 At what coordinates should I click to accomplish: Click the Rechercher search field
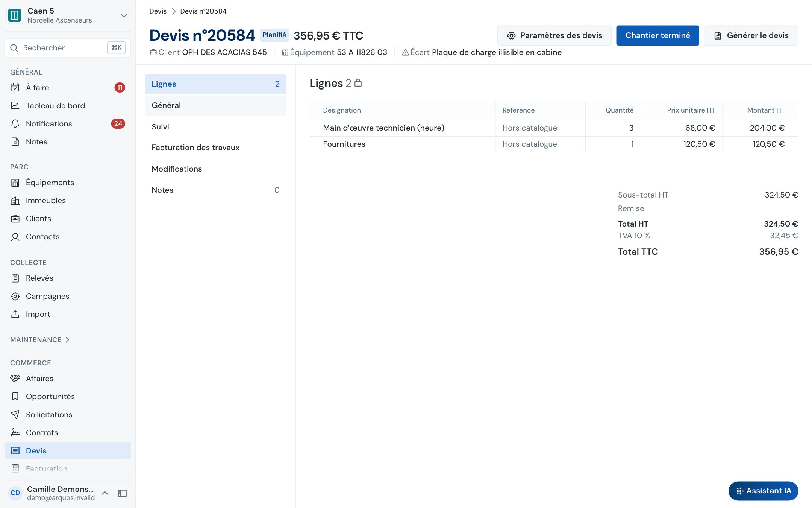[x=68, y=48]
